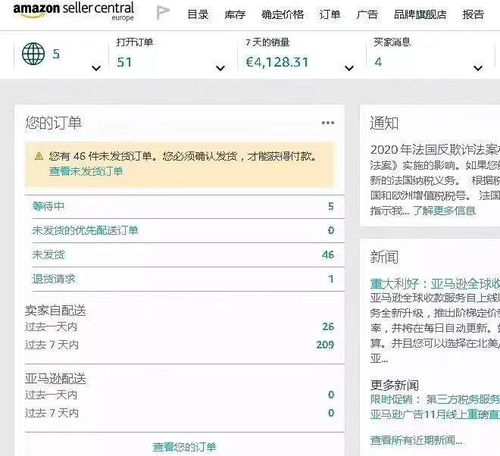The height and width of the screenshot is (456, 500).
Task: Click the 买家消息 label
Action: tap(392, 42)
